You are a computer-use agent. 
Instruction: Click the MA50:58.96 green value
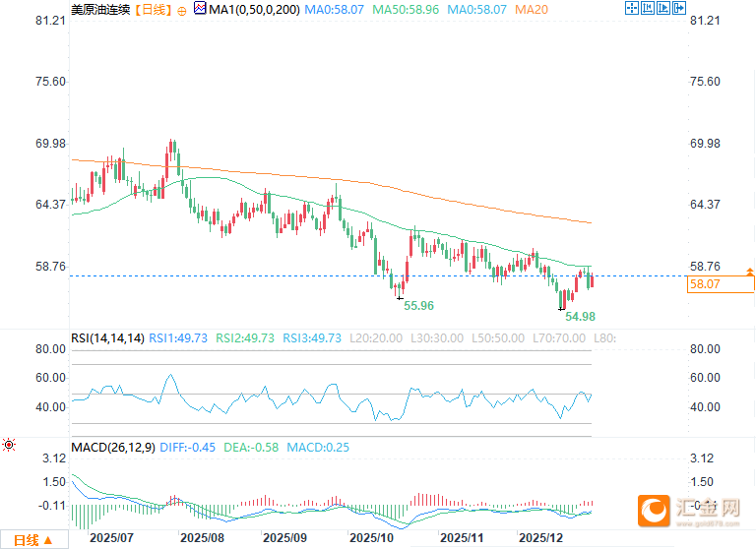coord(406,10)
